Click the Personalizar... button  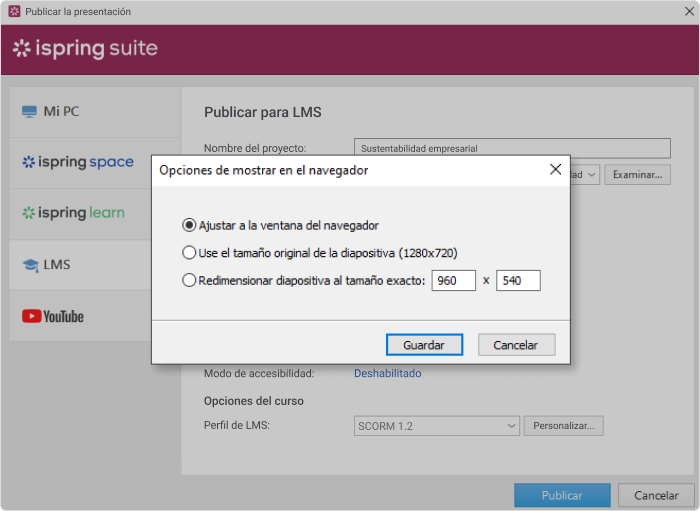pyautogui.click(x=563, y=426)
